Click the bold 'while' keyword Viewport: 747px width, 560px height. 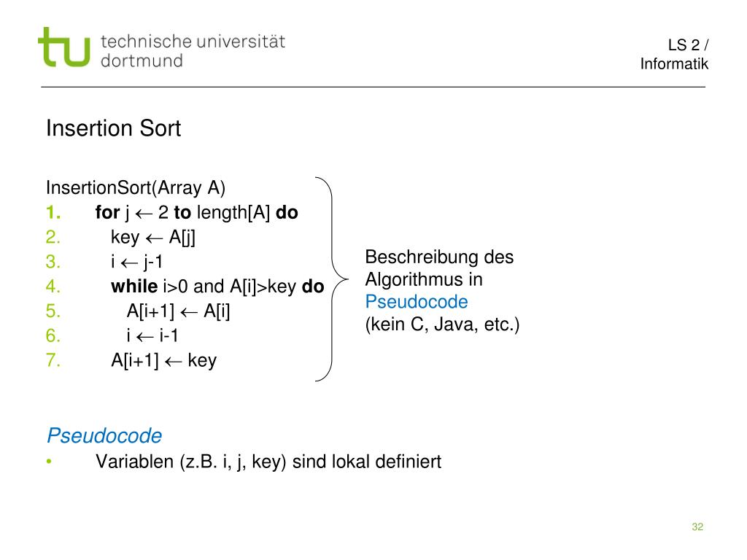(x=134, y=286)
